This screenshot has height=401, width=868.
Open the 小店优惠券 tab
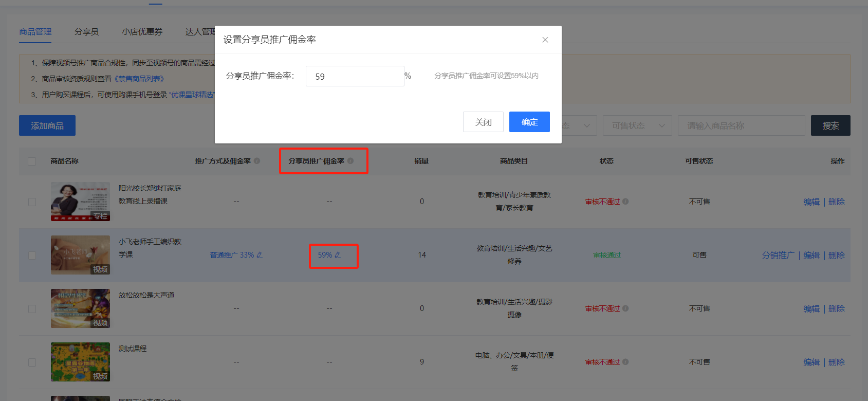[x=142, y=32]
